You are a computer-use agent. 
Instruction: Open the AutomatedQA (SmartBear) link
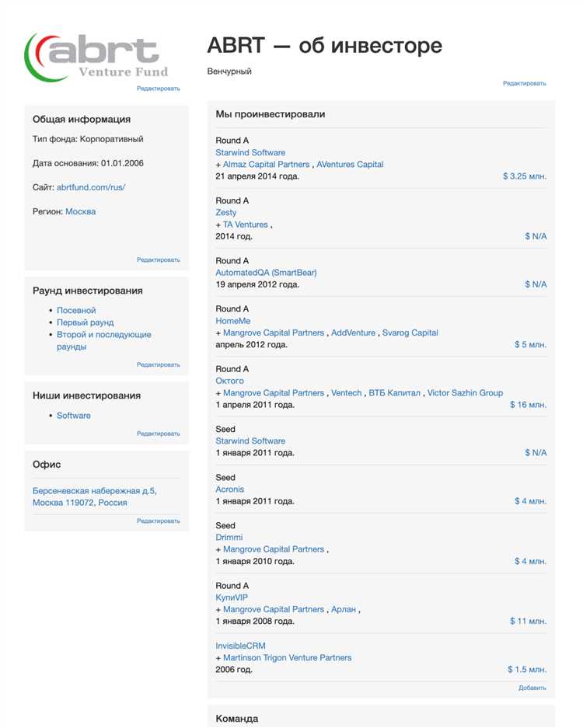[266, 273]
